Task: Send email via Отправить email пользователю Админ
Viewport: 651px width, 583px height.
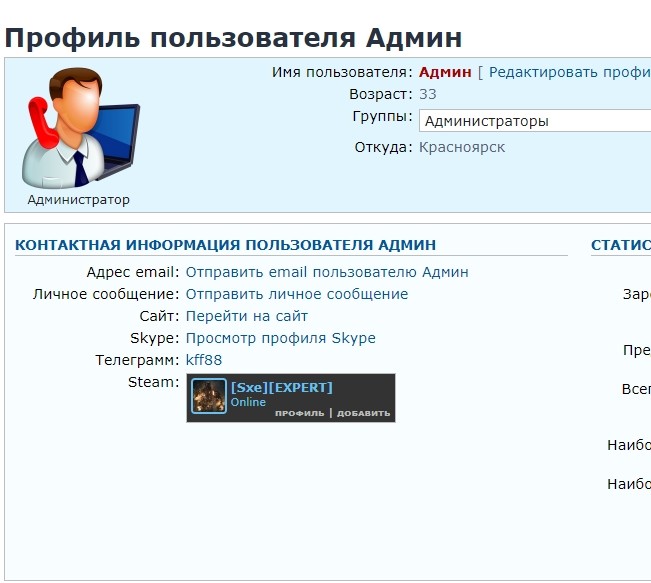Action: [327, 272]
